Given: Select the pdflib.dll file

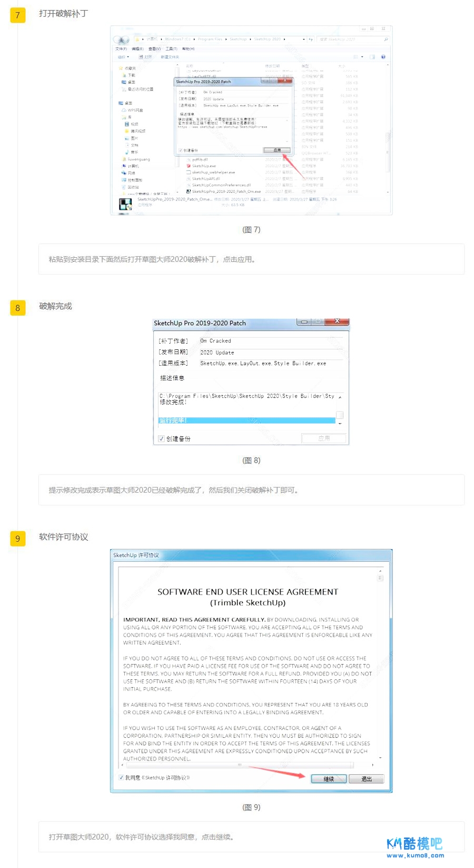Looking at the screenshot, I should (197, 159).
